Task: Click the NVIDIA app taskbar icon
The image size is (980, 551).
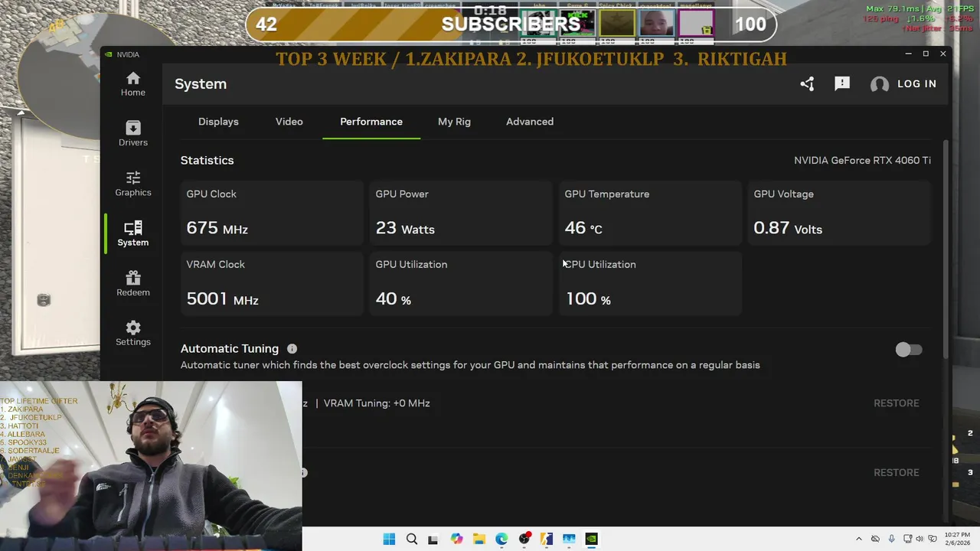Action: [x=591, y=539]
